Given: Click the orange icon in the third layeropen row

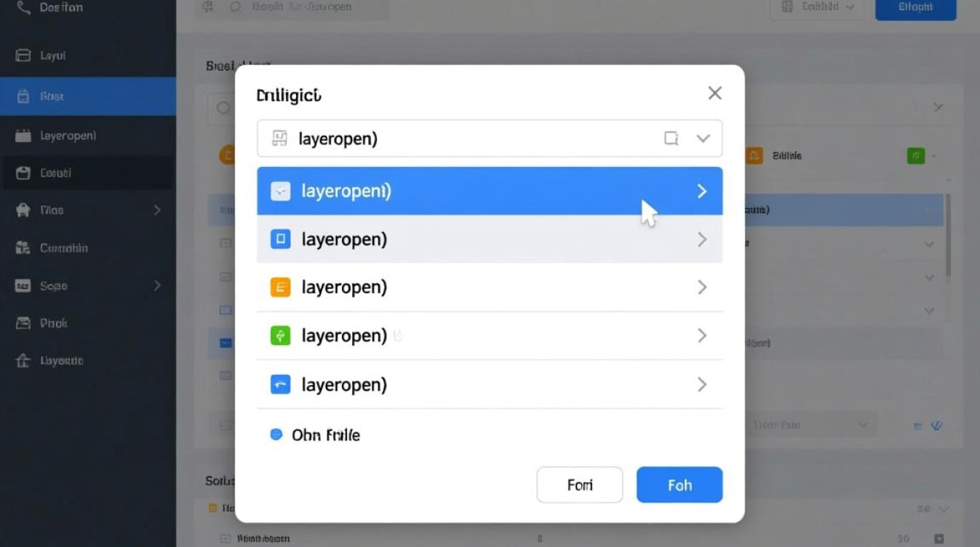Looking at the screenshot, I should pyautogui.click(x=281, y=287).
